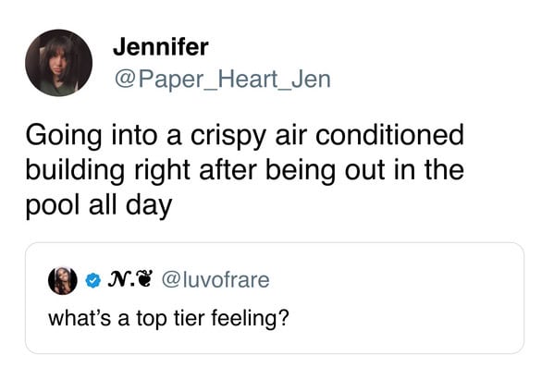Click the line "building right after being"
The height and width of the screenshot is (392, 554).
click(x=244, y=171)
